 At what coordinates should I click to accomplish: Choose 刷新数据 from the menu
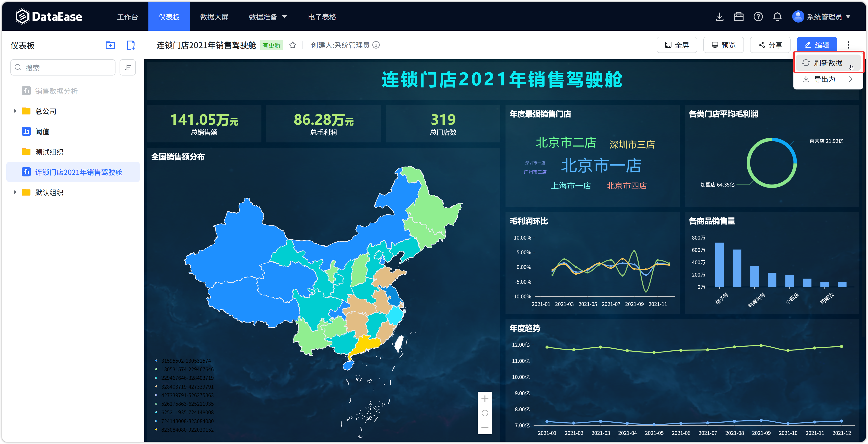click(828, 63)
